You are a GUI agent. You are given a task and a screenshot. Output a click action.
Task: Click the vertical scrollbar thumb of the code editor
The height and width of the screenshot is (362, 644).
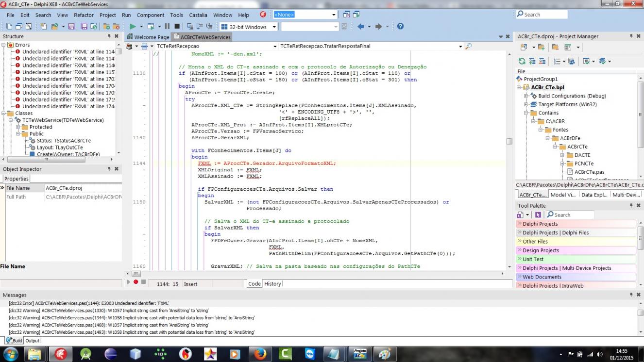pos(509,141)
